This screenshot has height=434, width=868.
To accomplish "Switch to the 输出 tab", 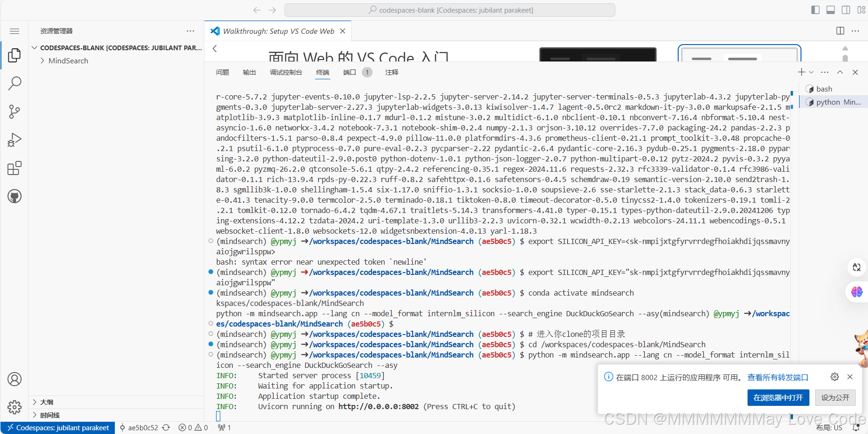I will 249,72.
